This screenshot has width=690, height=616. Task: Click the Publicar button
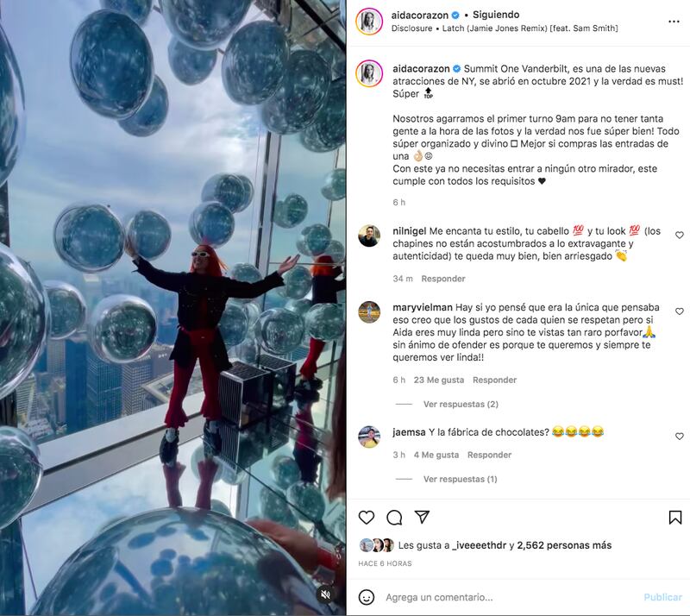(662, 597)
